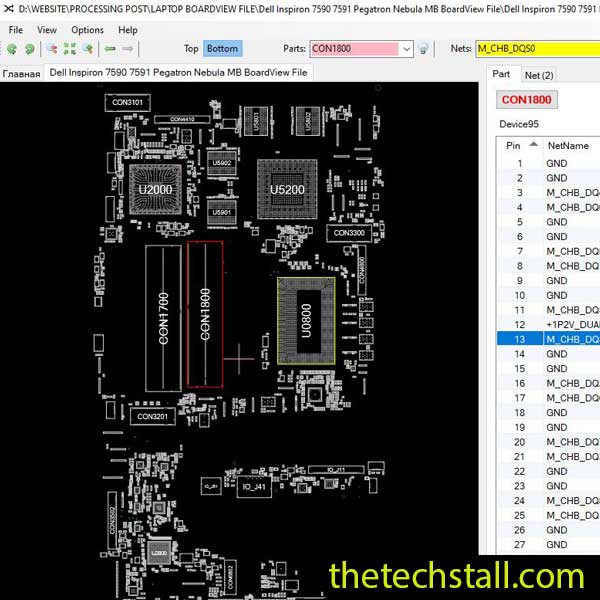Open the Options menu

pos(87,30)
